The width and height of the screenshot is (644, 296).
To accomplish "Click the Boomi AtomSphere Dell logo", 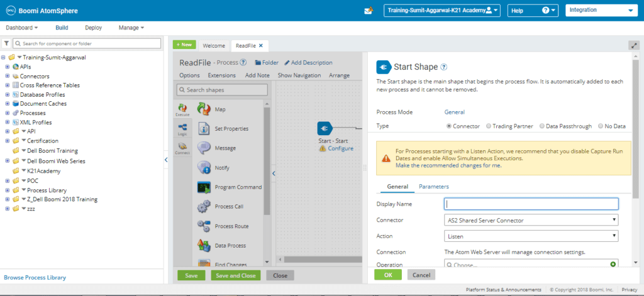I will click(x=11, y=11).
